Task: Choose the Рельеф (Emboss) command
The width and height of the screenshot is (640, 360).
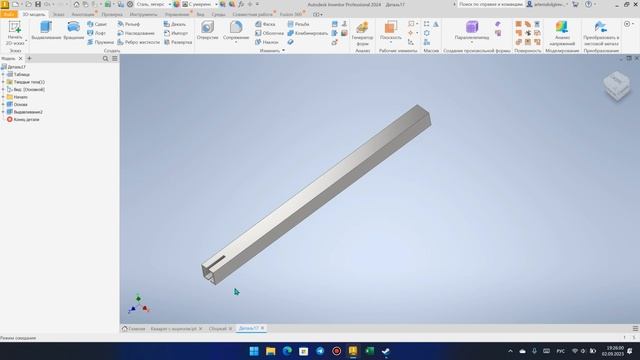Action: 129,24
